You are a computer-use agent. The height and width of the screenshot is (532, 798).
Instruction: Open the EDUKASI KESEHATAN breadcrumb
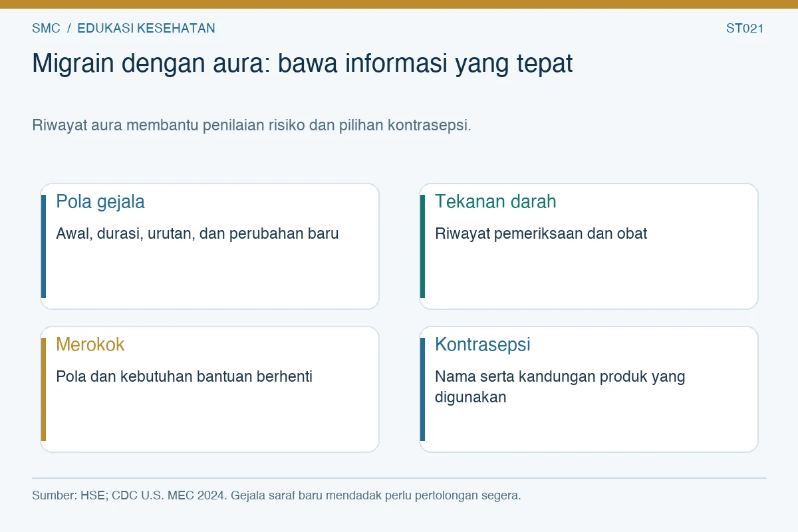coord(146,28)
